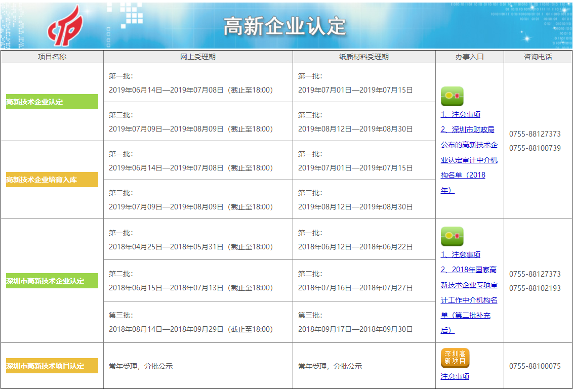Image resolution: width=573 pixels, height=392 pixels.
Task: Click the 办事入口 column header
Action: click(469, 57)
